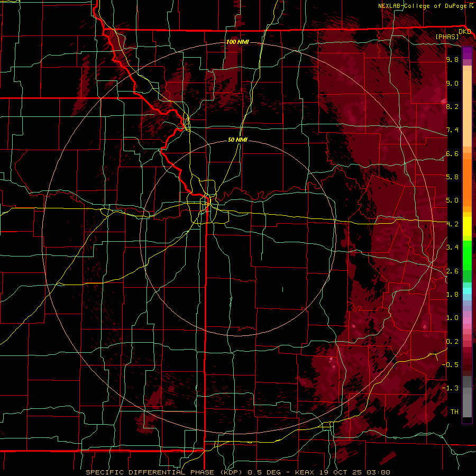Click the Specific Differential Phase caption text
Viewport: 476px width, 476px height.
point(237,472)
